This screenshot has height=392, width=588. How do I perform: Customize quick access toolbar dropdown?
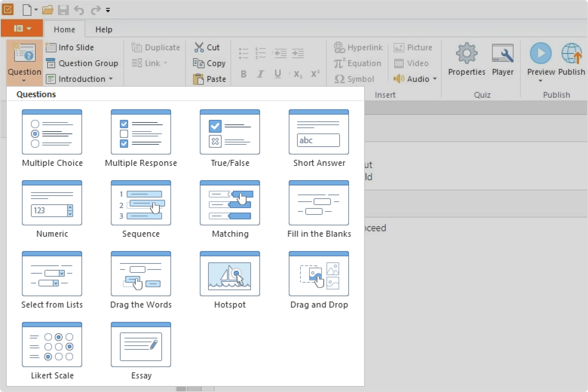108,10
